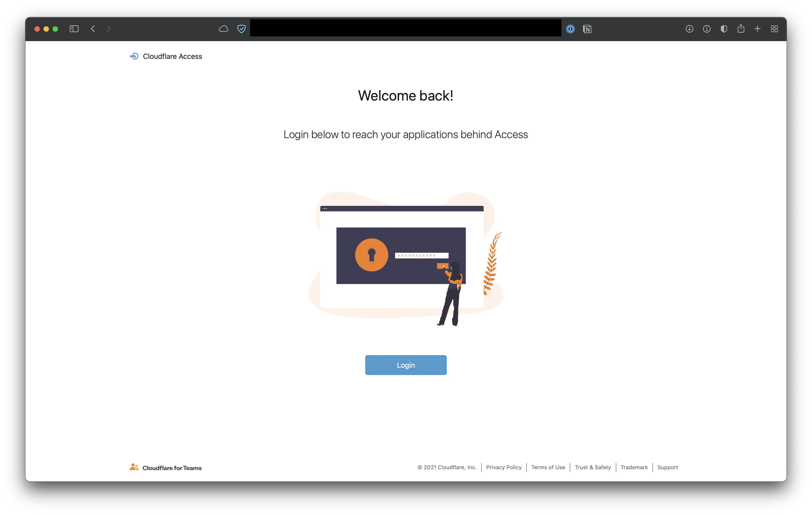The height and width of the screenshot is (515, 812).
Task: Click the browser back navigation arrow
Action: (x=92, y=28)
